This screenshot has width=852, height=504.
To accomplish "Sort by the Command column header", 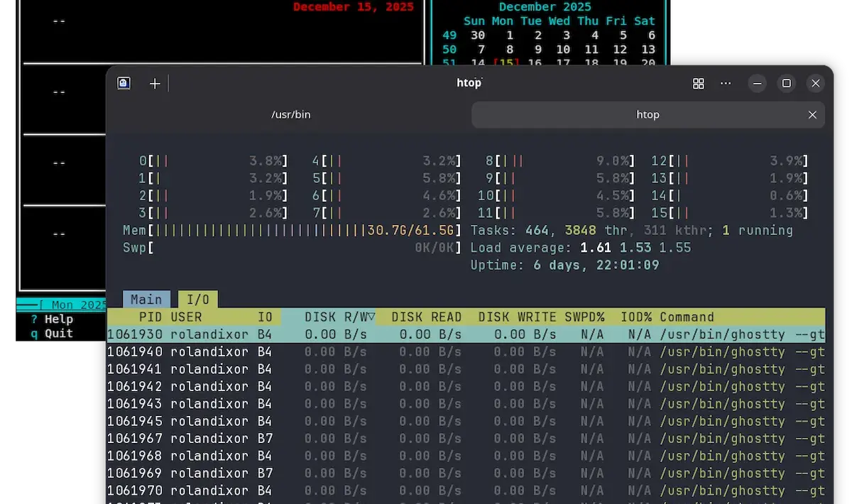I will pyautogui.click(x=687, y=317).
